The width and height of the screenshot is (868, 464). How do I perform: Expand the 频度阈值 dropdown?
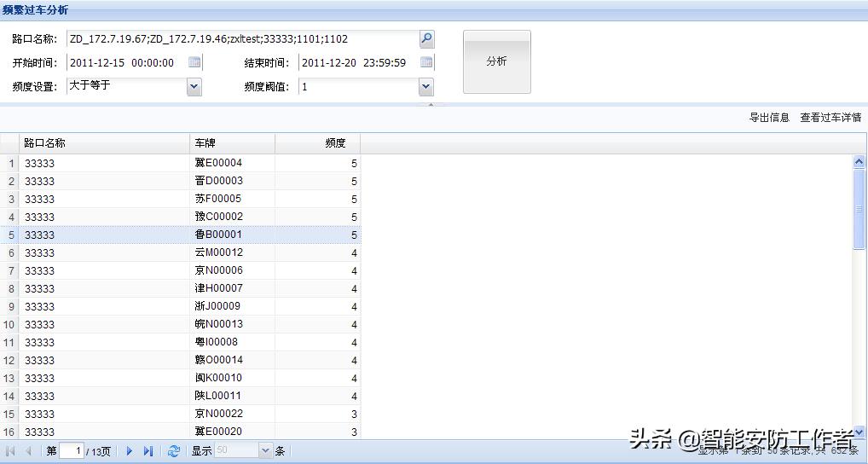point(425,87)
